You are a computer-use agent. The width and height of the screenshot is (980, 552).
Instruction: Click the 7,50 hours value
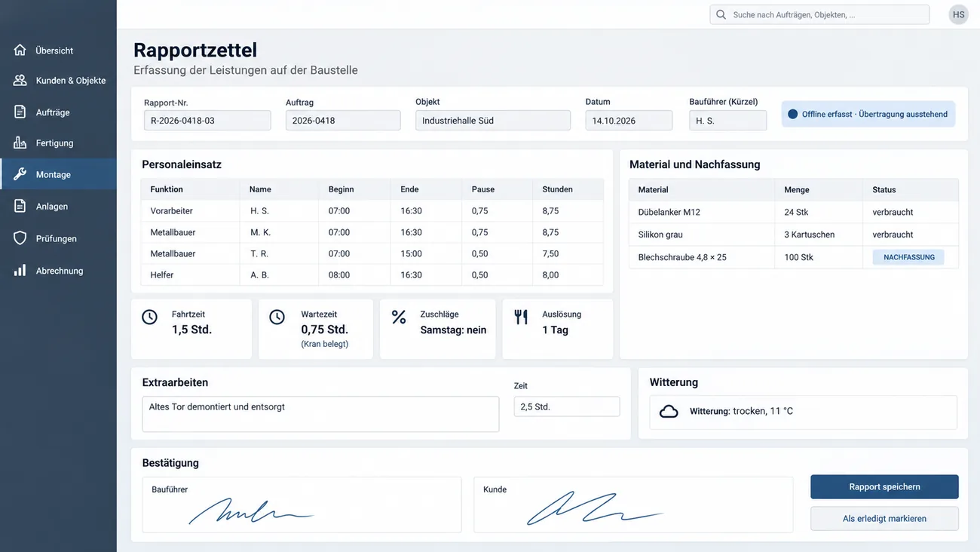550,254
